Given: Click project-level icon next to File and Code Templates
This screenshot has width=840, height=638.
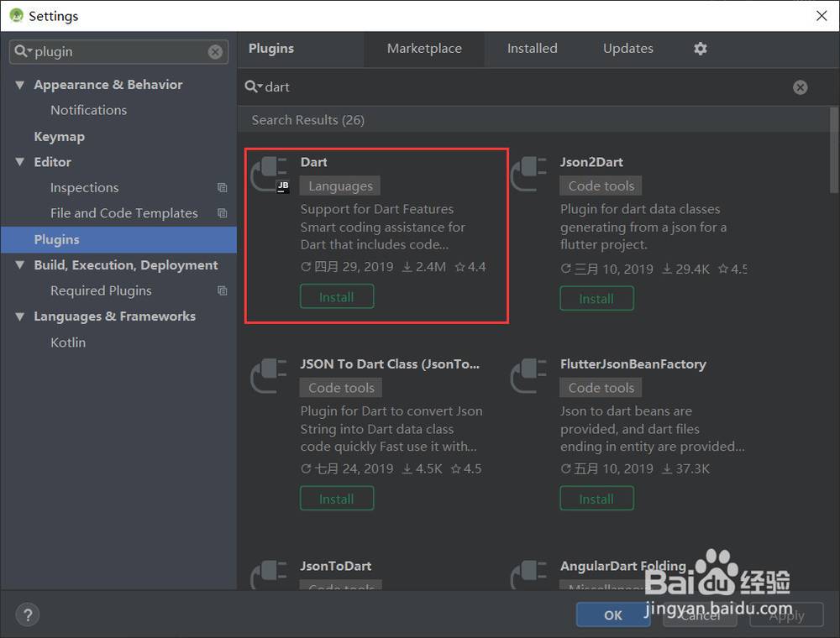Looking at the screenshot, I should [222, 213].
